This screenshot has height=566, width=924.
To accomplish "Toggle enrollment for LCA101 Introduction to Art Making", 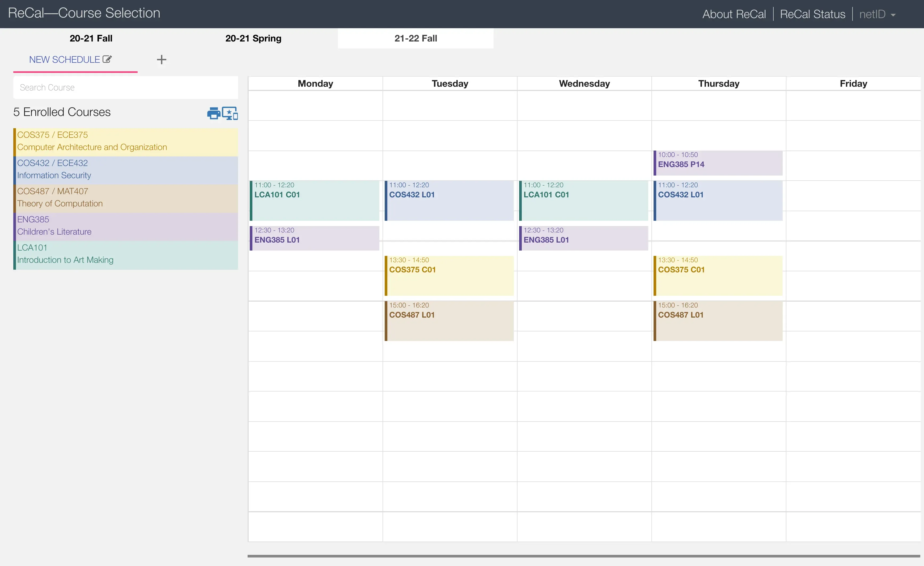I will point(126,253).
